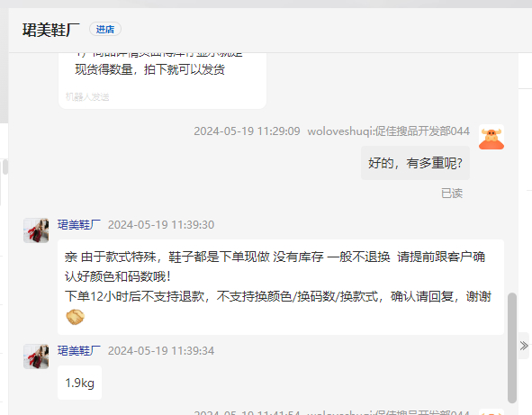Expand the side panel with double chevron arrow
This screenshot has width=532, height=415.
[x=524, y=346]
